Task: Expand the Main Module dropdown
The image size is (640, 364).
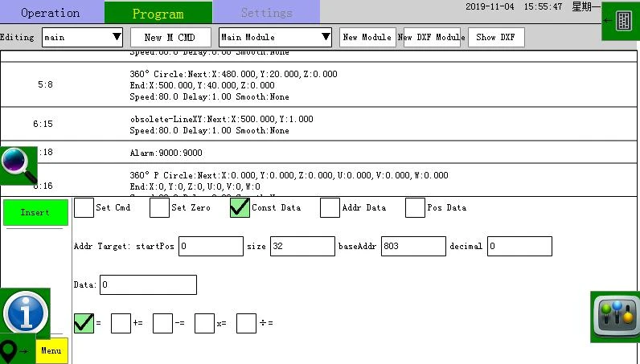Action: tap(276, 37)
